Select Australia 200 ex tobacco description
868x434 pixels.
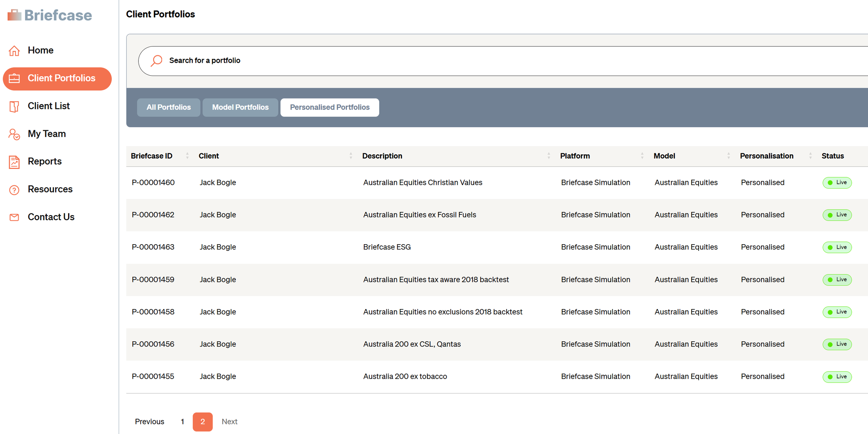[x=405, y=376]
